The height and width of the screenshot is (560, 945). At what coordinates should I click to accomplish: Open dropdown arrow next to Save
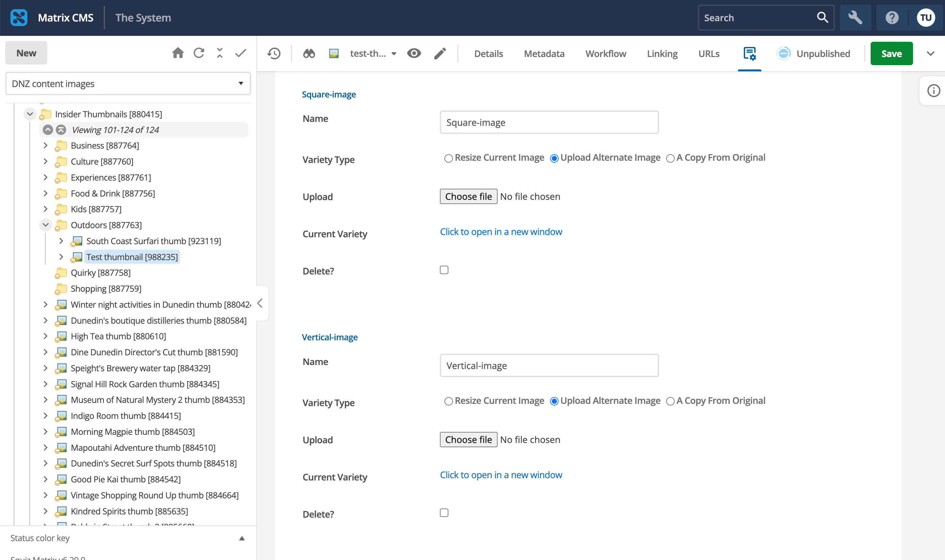[x=930, y=53]
